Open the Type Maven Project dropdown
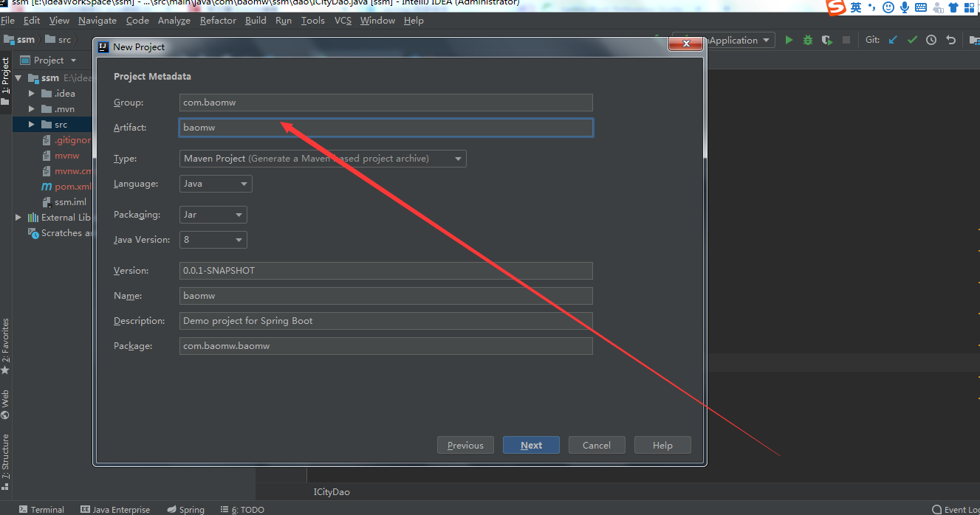 [x=323, y=159]
